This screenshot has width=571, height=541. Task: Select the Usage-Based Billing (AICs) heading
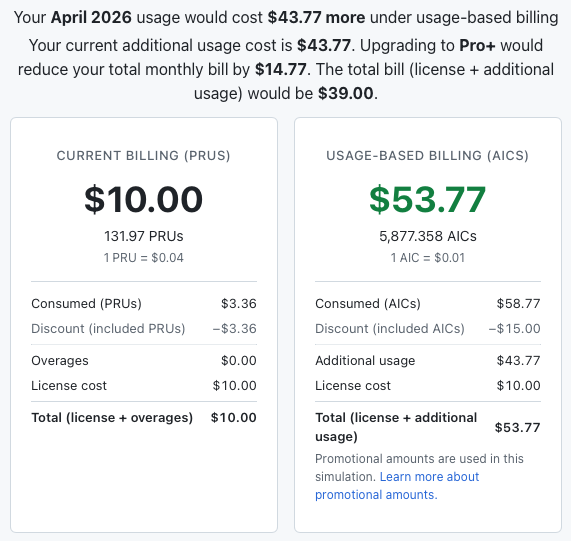click(428, 155)
